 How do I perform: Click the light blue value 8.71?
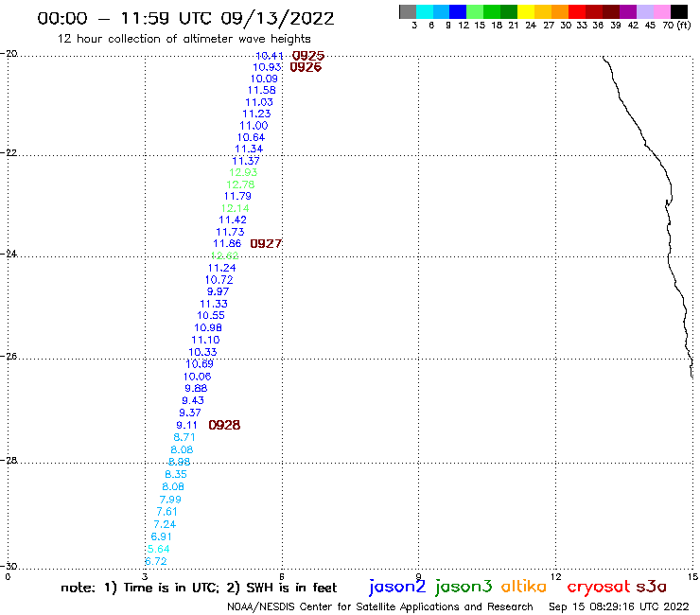coord(184,437)
